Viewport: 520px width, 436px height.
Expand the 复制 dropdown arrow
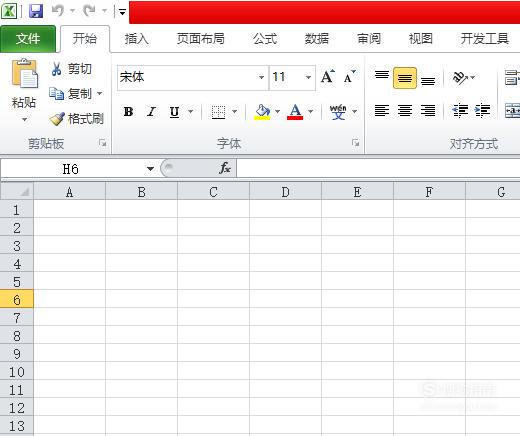click(100, 94)
